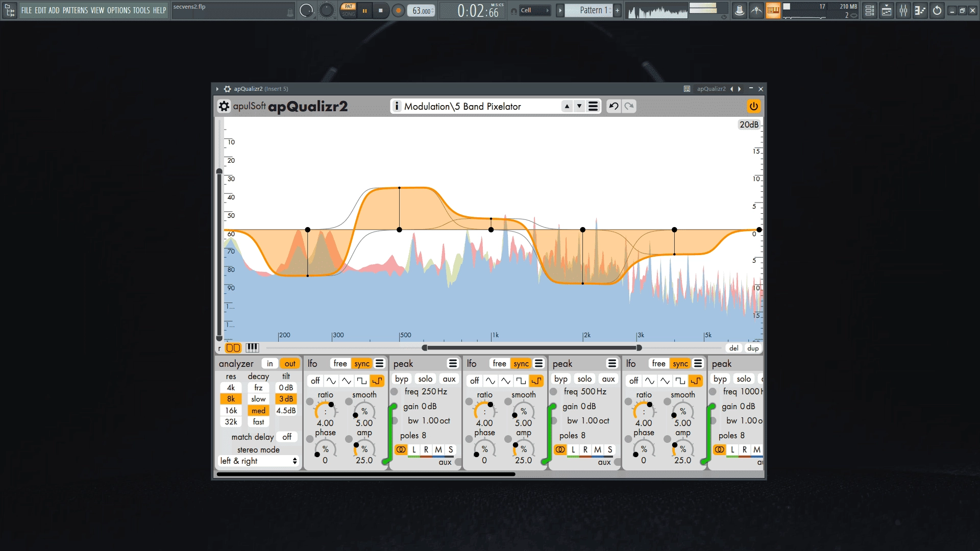
Task: Bypass the 250 Hz peak band
Action: pos(402,379)
